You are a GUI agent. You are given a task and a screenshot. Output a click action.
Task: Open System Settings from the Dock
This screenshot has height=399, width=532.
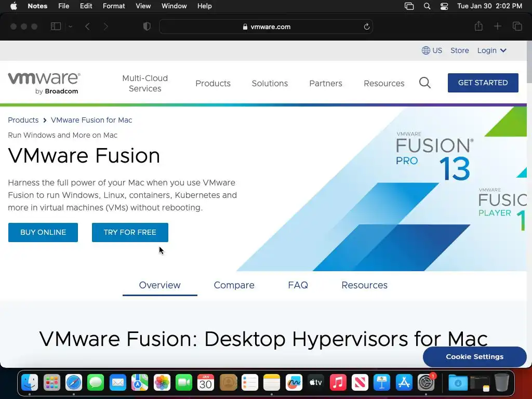point(426,383)
